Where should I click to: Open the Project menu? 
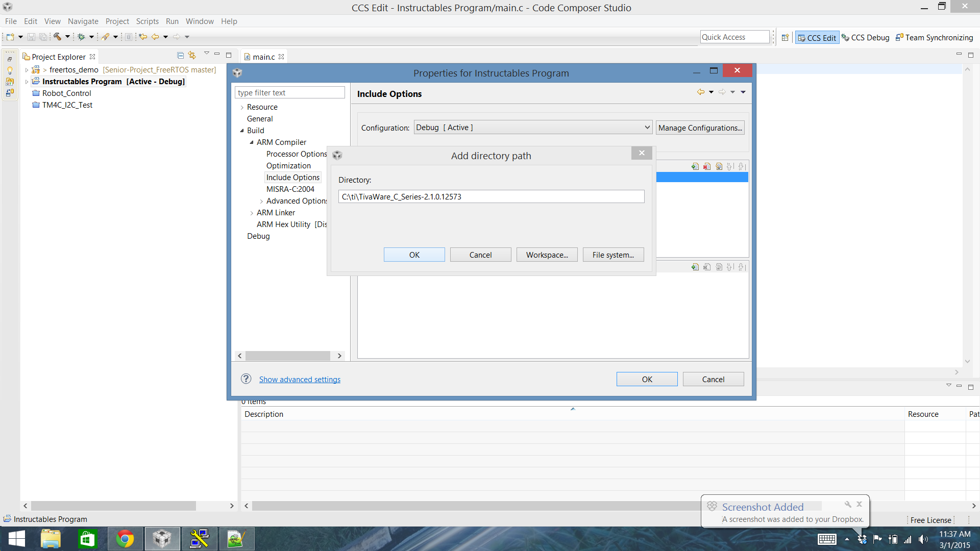[x=117, y=21]
